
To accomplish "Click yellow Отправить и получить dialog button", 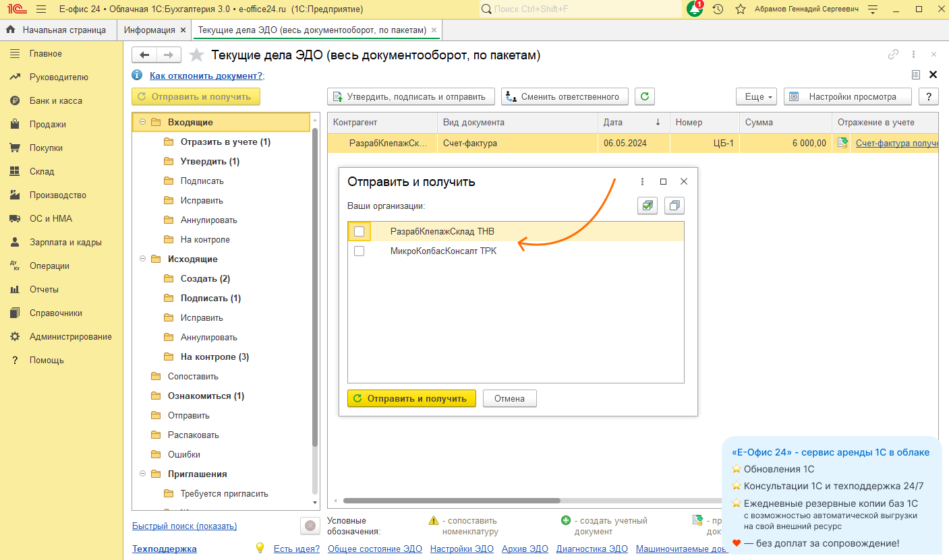I will pyautogui.click(x=411, y=398).
